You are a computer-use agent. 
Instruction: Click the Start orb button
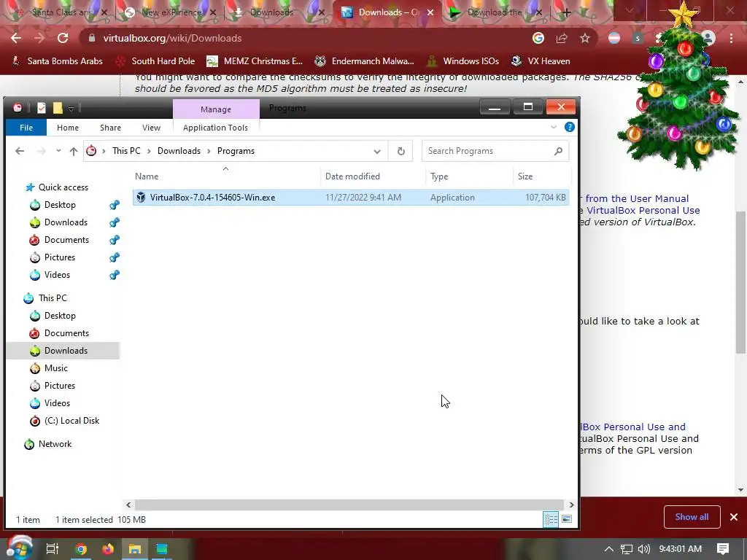pyautogui.click(x=18, y=548)
